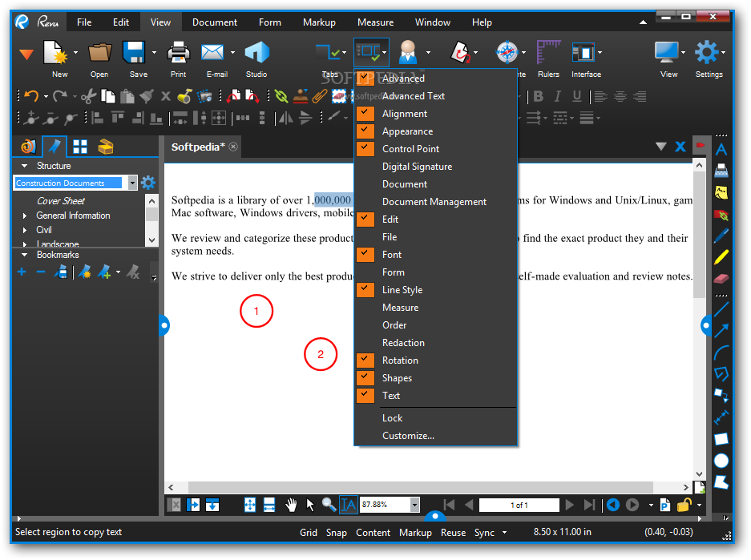
Task: Go to the last page arrow
Action: [x=589, y=505]
